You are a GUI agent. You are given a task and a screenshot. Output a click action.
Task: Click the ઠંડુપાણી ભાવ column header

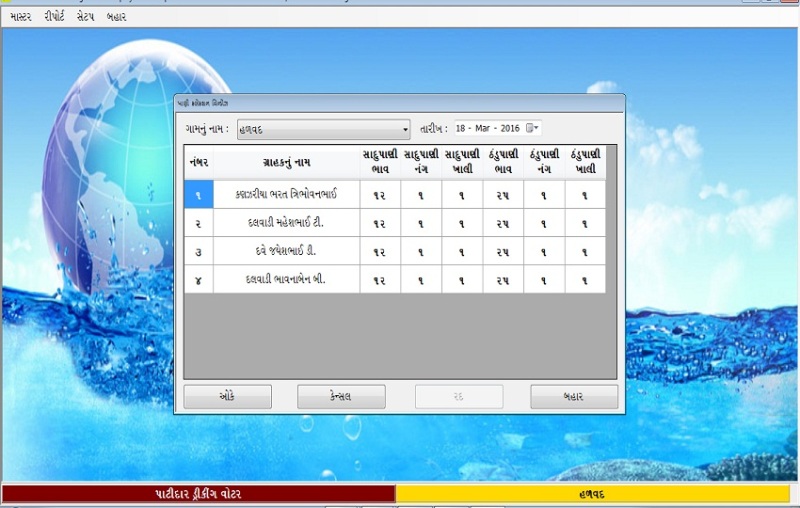tap(503, 163)
